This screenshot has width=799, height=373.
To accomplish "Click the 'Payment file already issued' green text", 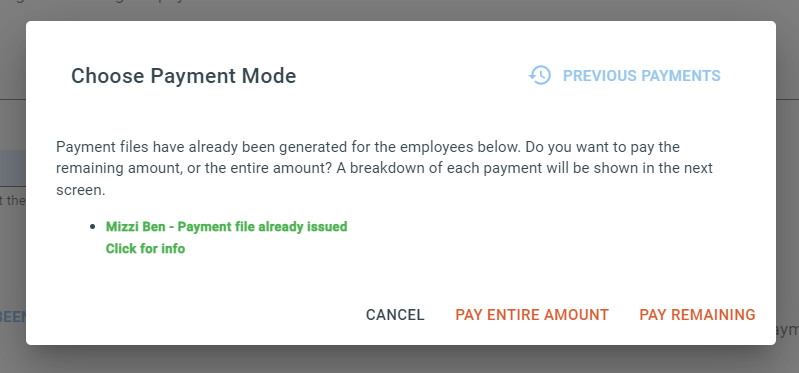I will [262, 226].
